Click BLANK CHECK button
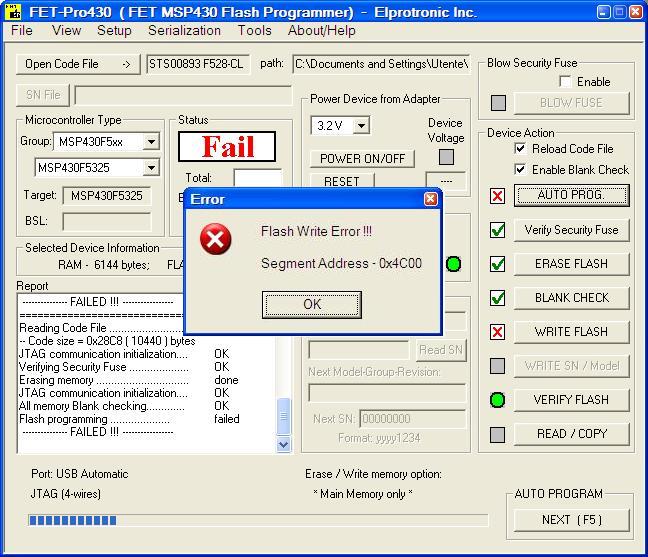The image size is (648, 557). point(572,298)
